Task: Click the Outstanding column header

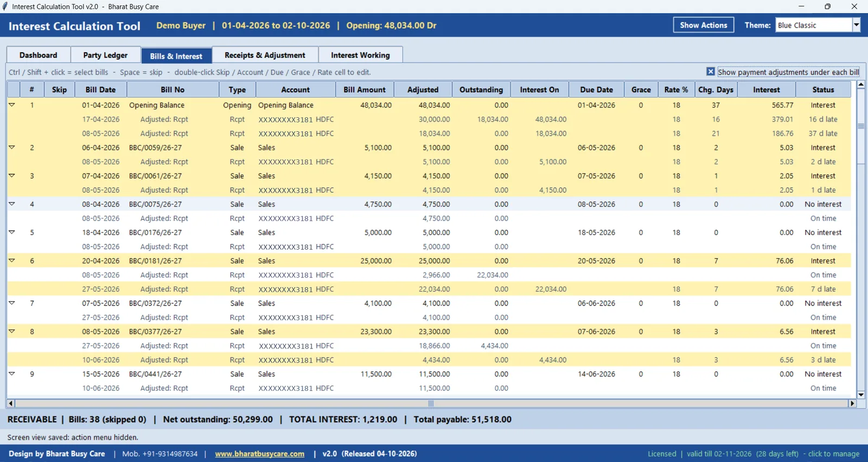Action: 481,90
